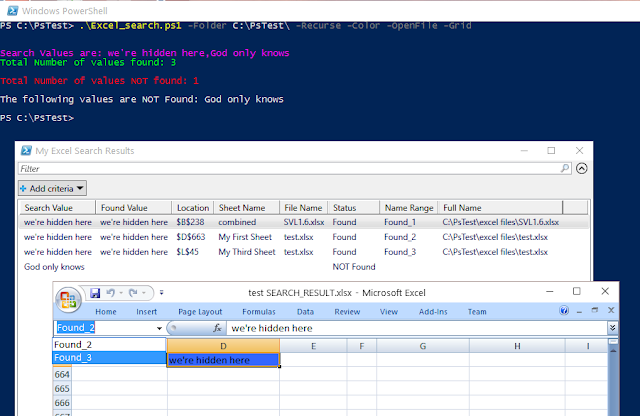Restore the workbook window inside Excel
Viewport: 640px width, 416px height.
point(595,310)
